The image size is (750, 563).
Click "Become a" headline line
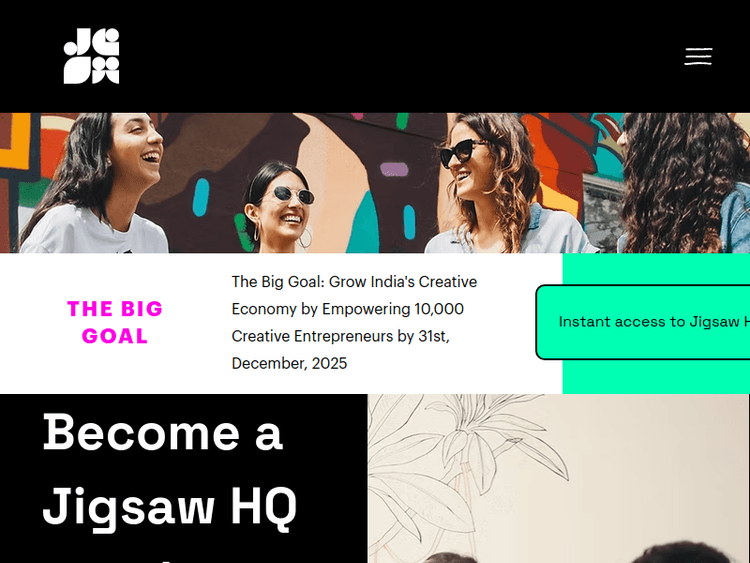click(163, 432)
